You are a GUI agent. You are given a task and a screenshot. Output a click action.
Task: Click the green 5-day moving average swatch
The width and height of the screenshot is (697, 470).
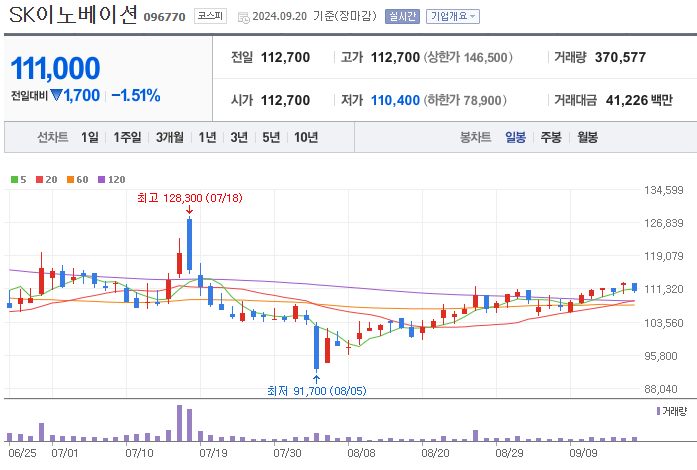click(14, 180)
